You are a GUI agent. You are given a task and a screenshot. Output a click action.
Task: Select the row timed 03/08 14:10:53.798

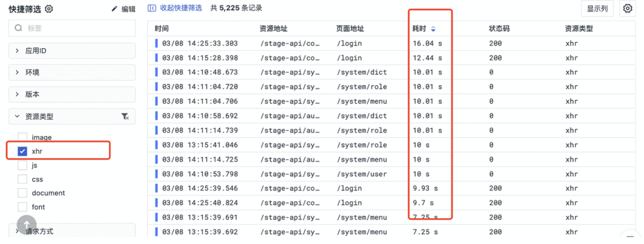(391, 174)
